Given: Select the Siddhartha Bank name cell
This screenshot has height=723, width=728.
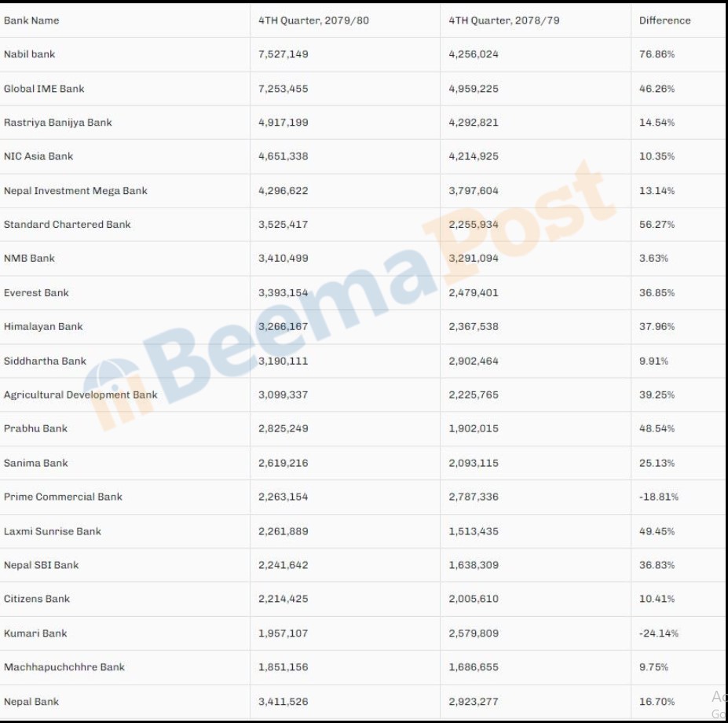Looking at the screenshot, I should point(45,361).
